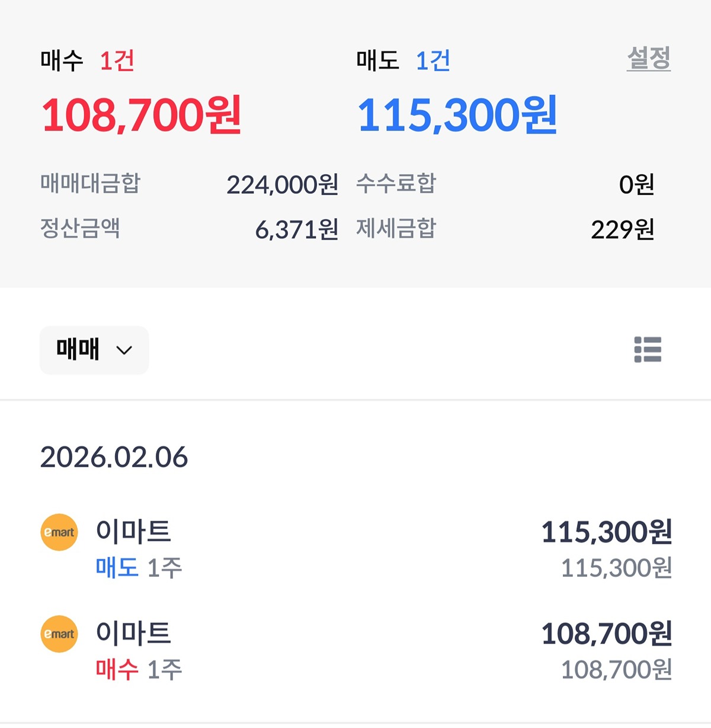Select the 2026.02.06 date header
Screen dimensions: 711x728
(x=114, y=457)
